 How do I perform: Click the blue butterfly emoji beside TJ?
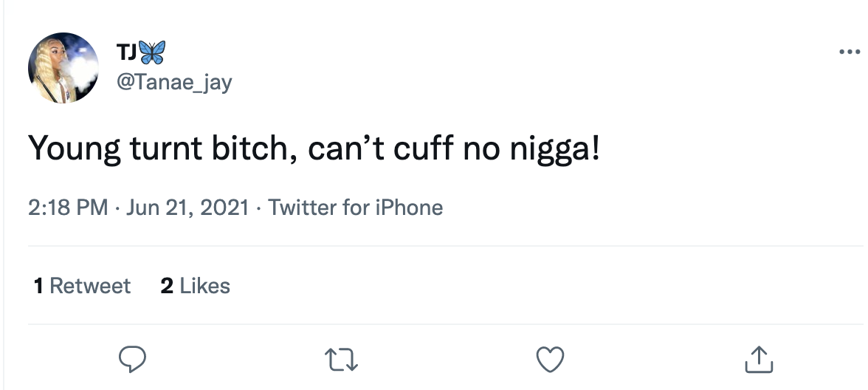click(x=152, y=52)
